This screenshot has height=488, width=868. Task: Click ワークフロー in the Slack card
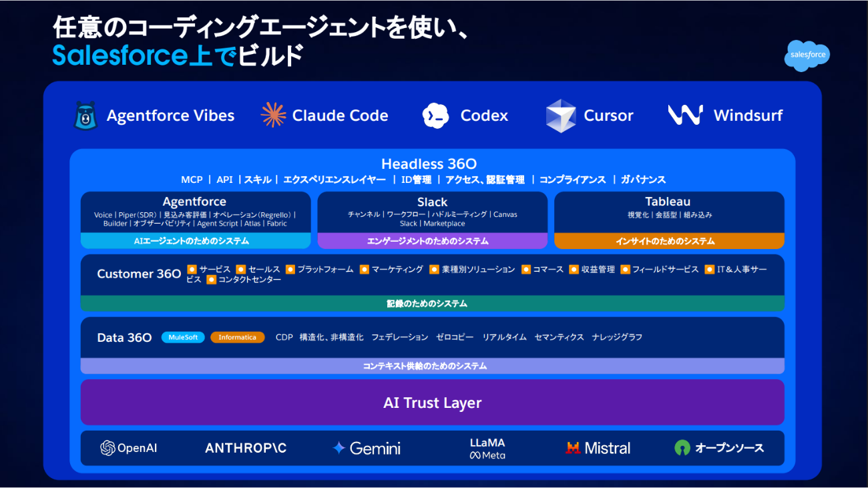406,215
